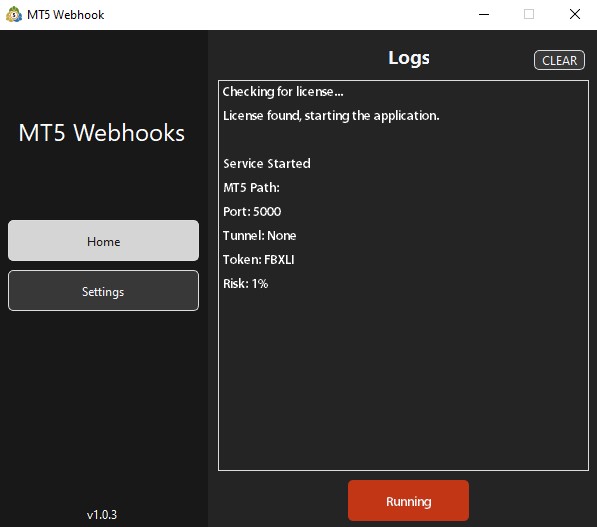Viewport: 597px width, 527px height.
Task: Close the MT5 Webhook window
Action: coord(575,14)
